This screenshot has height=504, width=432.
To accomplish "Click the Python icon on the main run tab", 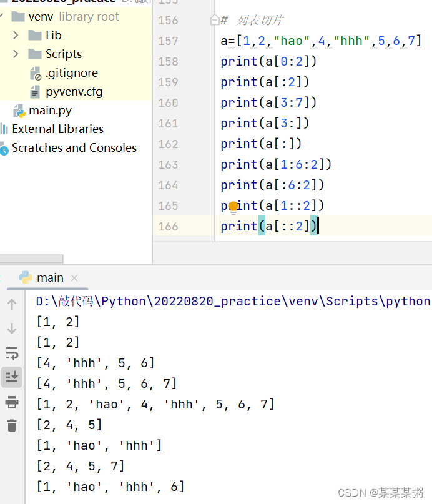I will 26,277.
